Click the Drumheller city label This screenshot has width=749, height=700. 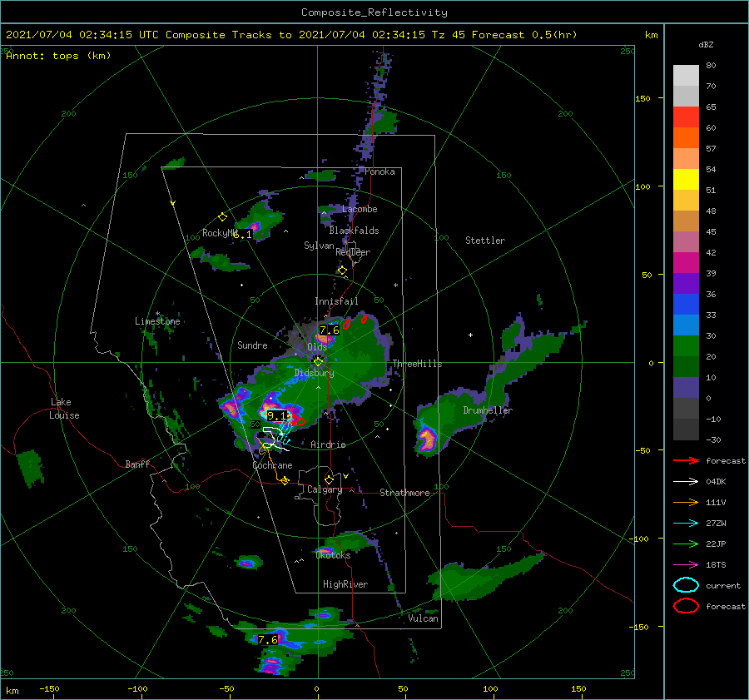click(488, 410)
